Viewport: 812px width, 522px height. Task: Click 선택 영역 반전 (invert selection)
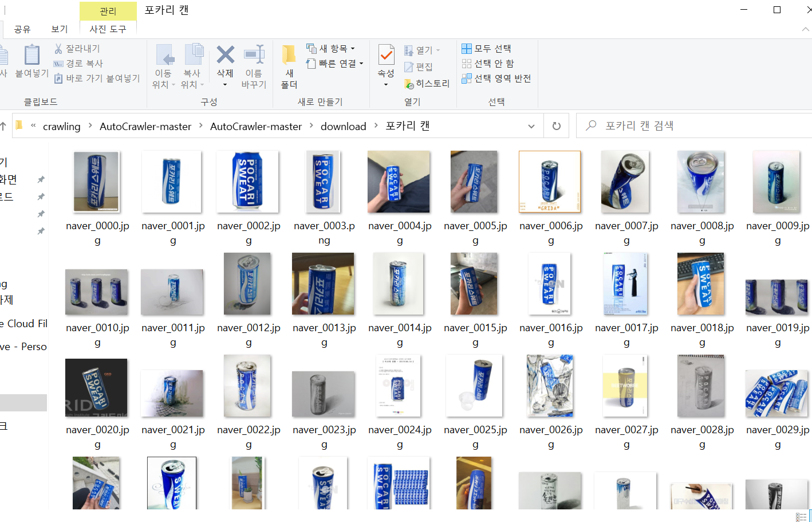pos(496,79)
